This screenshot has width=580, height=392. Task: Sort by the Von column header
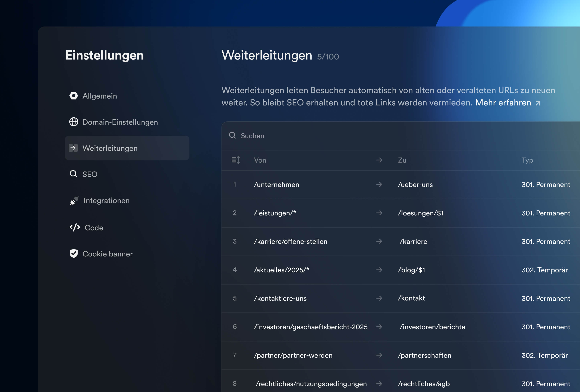click(260, 160)
